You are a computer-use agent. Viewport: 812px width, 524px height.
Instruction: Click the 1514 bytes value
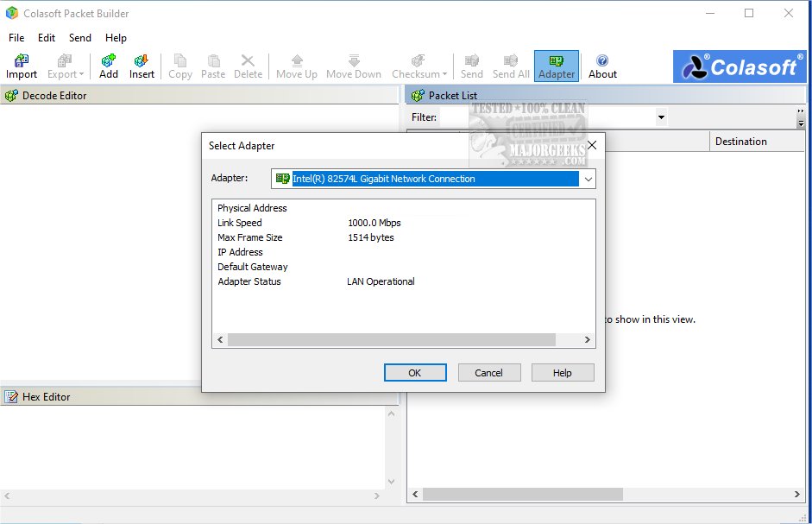tap(371, 237)
